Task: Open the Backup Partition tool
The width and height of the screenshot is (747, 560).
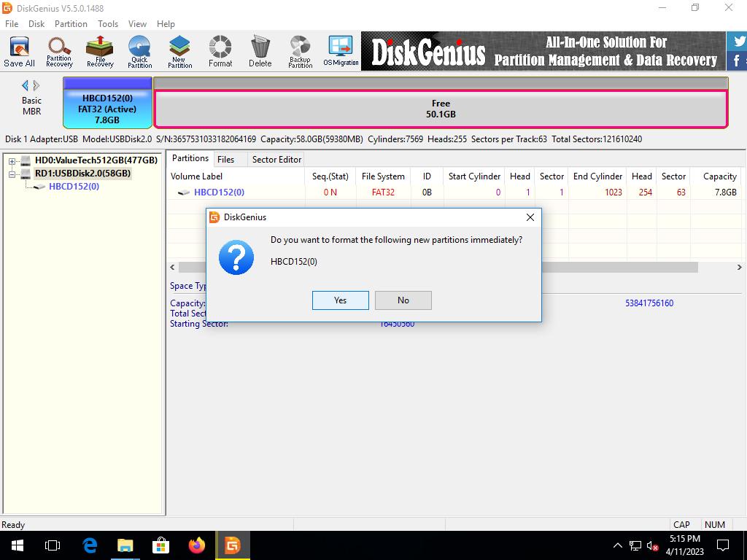Action: pos(300,51)
